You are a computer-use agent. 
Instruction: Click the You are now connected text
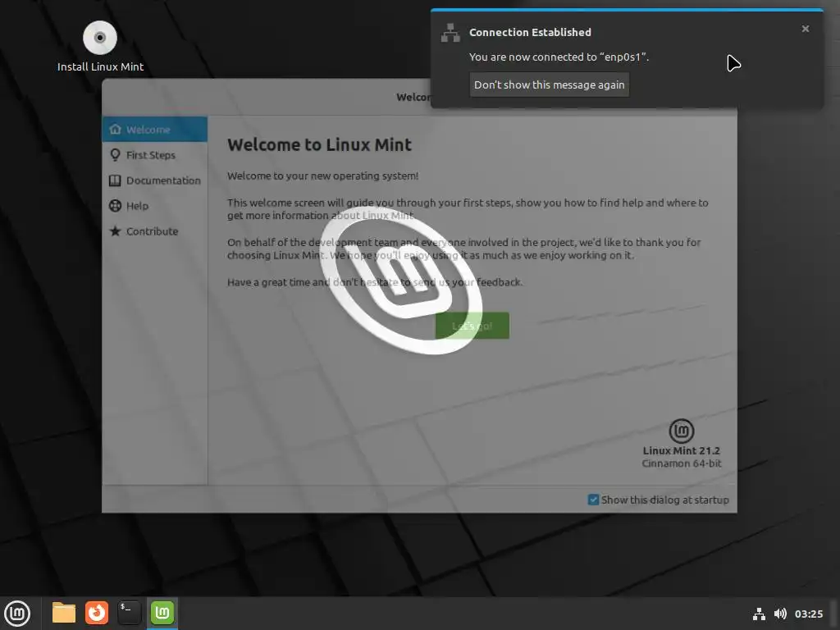559,57
